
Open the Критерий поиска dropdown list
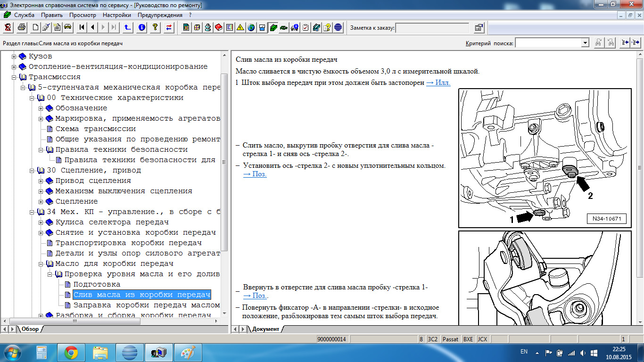pyautogui.click(x=585, y=43)
